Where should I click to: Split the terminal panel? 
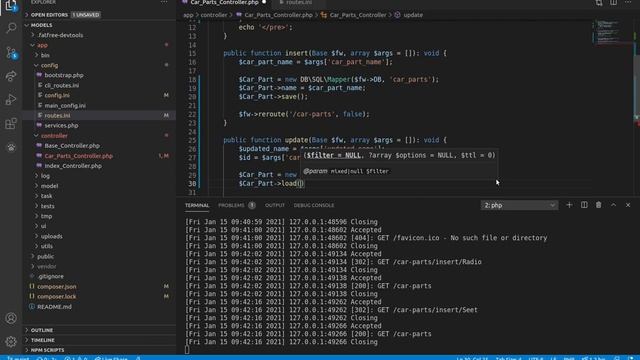584,205
